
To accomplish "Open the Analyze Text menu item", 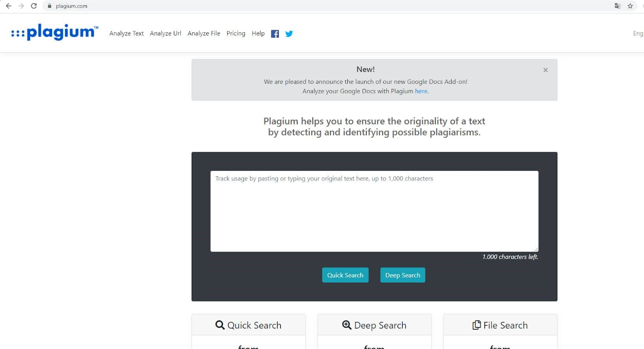I will click(x=126, y=33).
